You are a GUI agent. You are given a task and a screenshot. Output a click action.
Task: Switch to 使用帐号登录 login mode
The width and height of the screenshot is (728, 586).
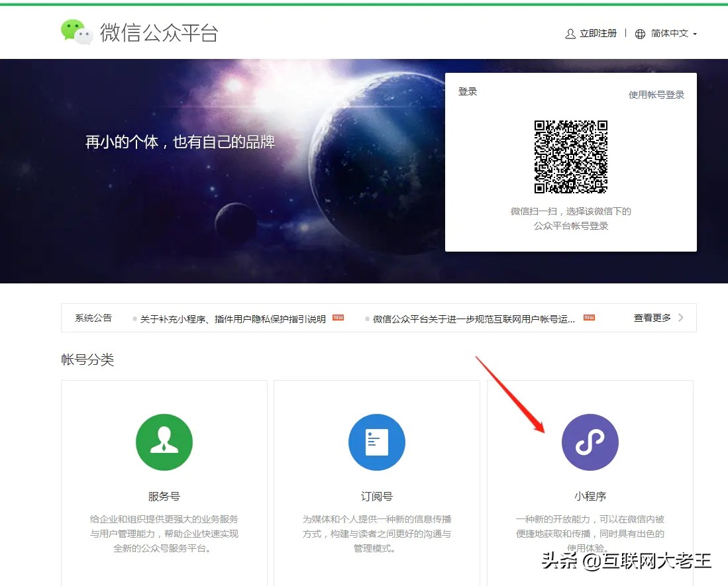656,94
